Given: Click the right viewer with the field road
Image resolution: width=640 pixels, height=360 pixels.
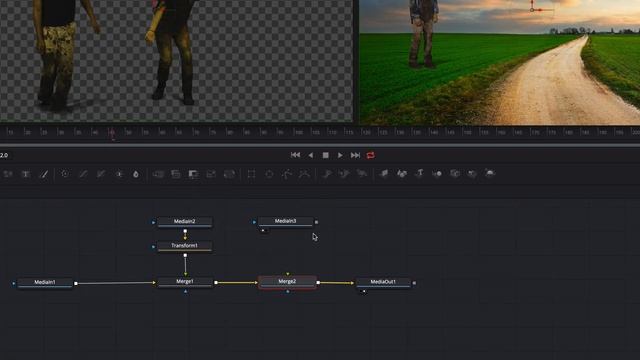Looking at the screenshot, I should pyautogui.click(x=500, y=62).
